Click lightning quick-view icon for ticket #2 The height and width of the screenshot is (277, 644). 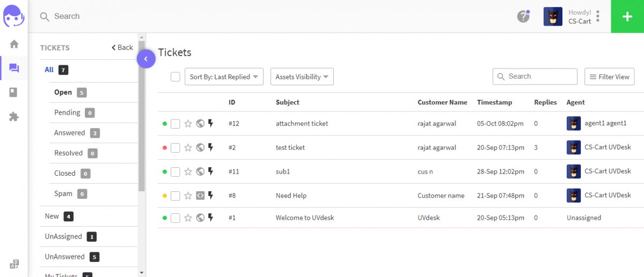(211, 148)
